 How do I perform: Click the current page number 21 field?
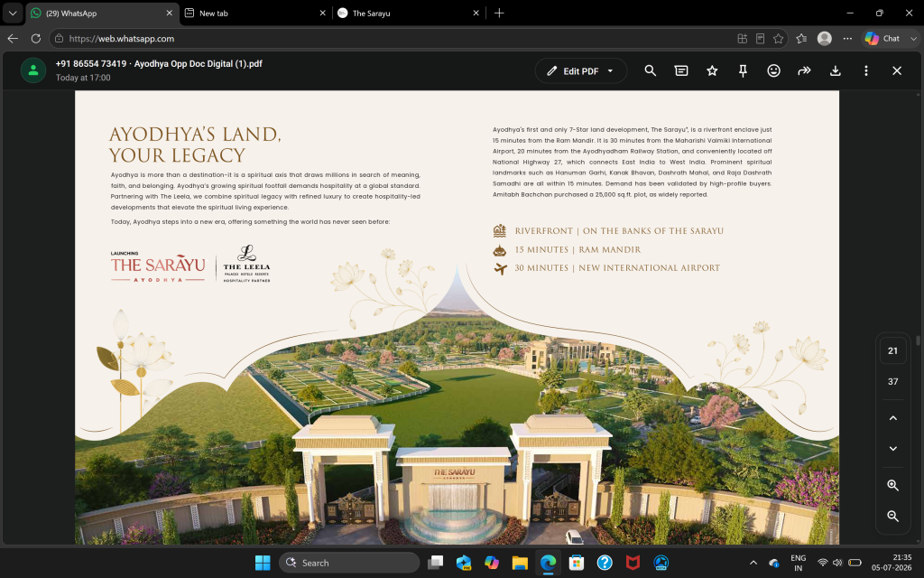click(892, 351)
